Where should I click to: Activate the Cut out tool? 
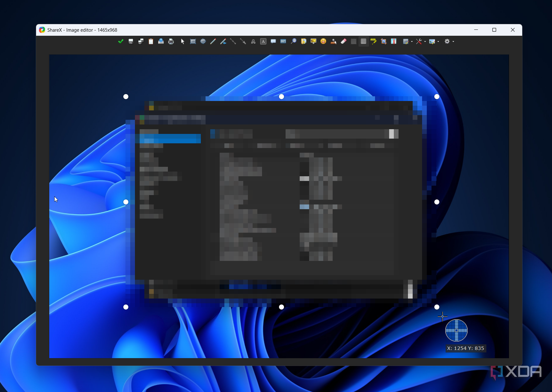[394, 41]
